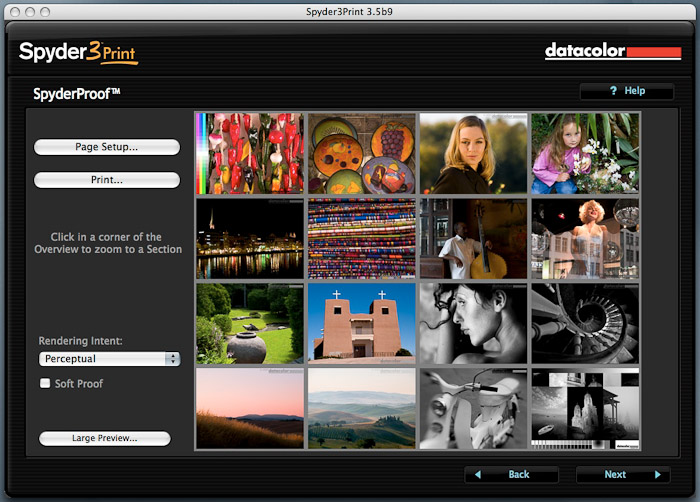Click the right arrow on Next button

657,474
